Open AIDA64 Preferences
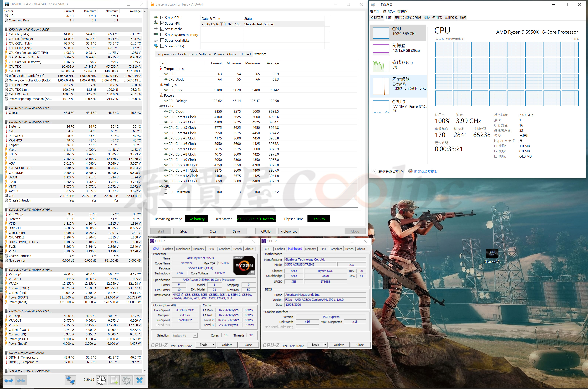This screenshot has height=389, width=588. (x=289, y=231)
